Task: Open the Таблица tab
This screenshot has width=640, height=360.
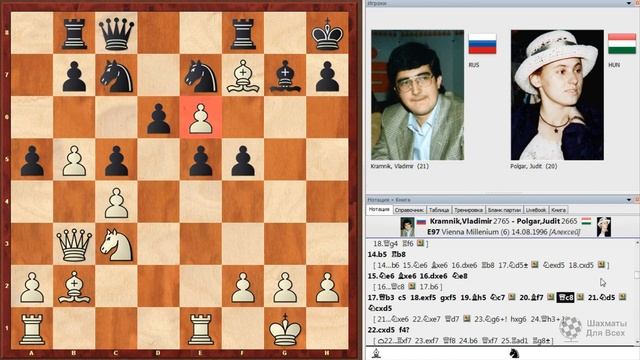Action: pyautogui.click(x=439, y=210)
